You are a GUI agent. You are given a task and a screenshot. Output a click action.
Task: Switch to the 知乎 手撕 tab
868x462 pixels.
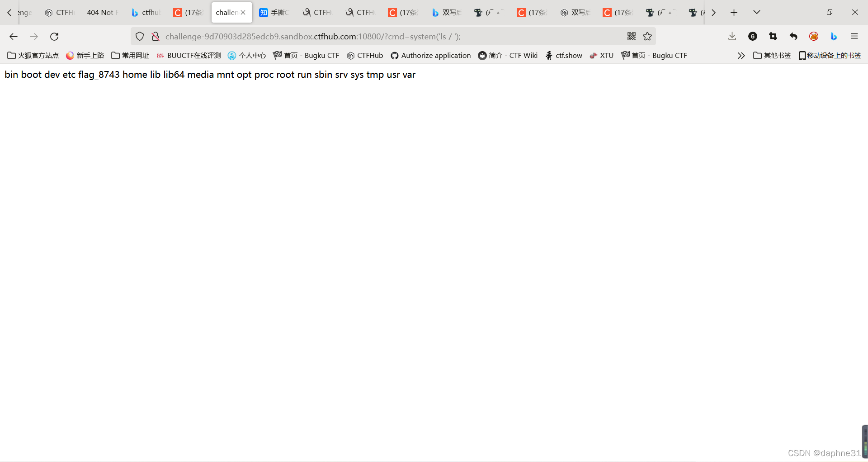274,13
